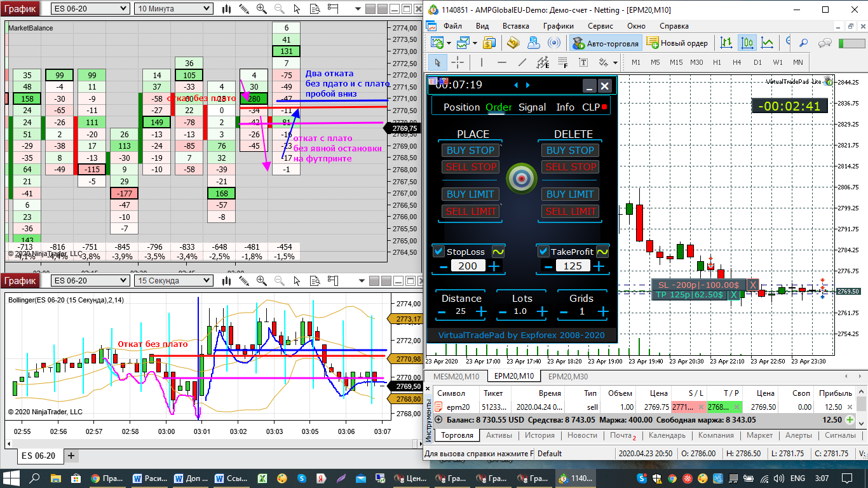868x488 pixels.
Task: Expand dropdown arrow beside profiles icon
Action: [x=475, y=43]
